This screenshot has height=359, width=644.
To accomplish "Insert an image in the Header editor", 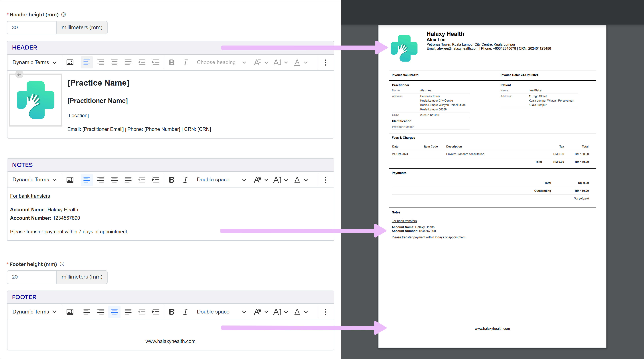I will click(x=70, y=62).
